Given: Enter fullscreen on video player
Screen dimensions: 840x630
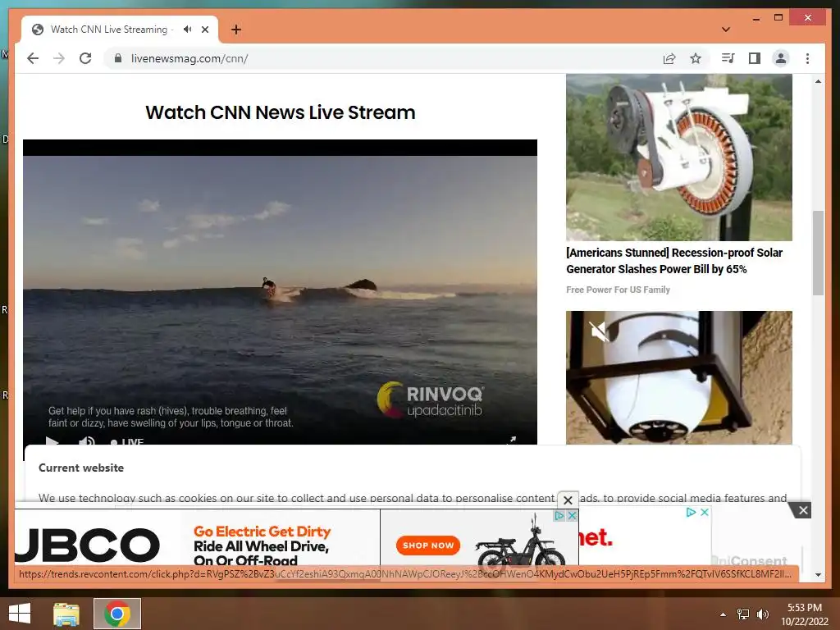Looking at the screenshot, I should [x=512, y=440].
